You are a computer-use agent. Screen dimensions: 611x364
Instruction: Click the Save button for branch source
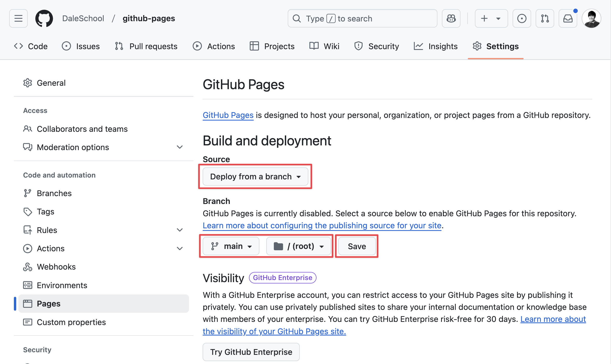[x=357, y=246]
